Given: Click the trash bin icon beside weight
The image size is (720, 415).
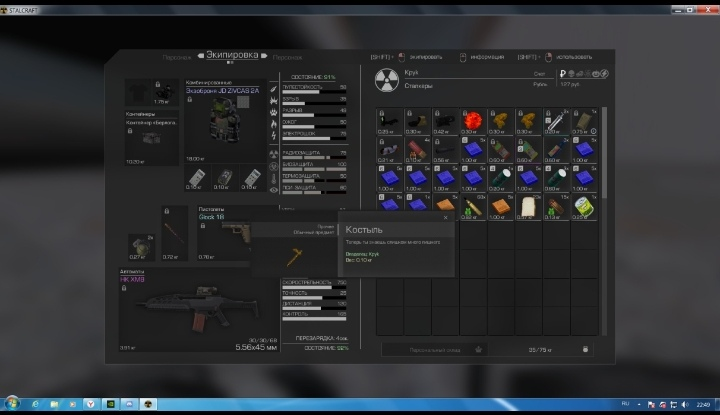Looking at the screenshot, I should coord(585,349).
